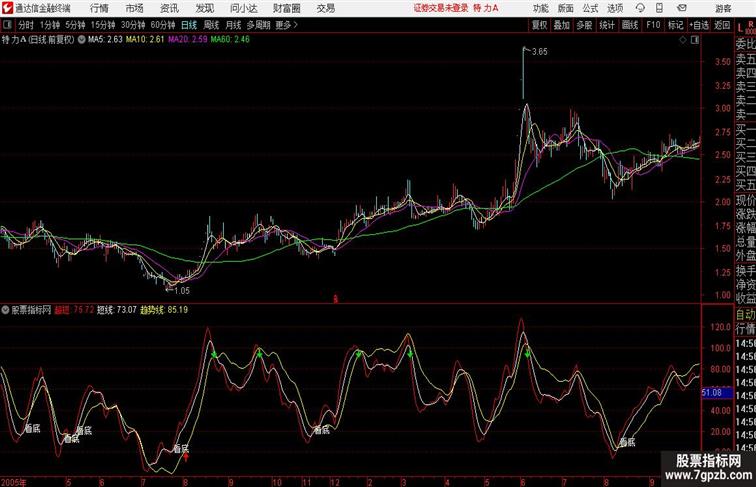Open the mobile phone icon
This screenshot has width=756, height=487.
tap(659, 8)
